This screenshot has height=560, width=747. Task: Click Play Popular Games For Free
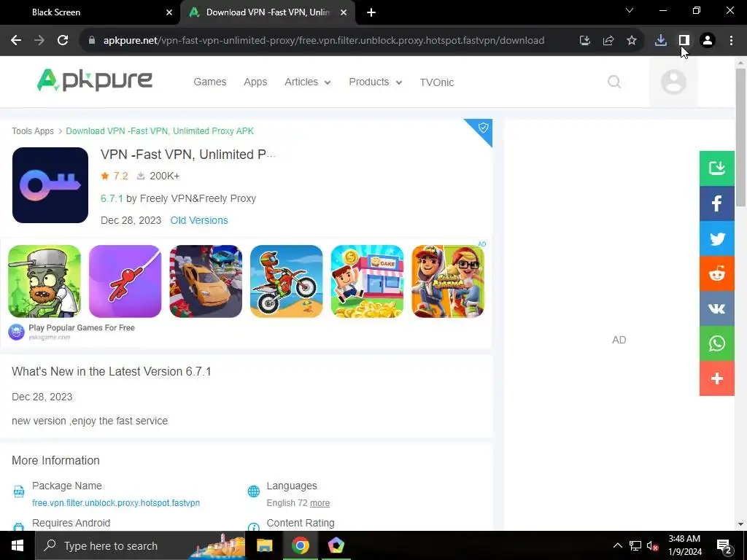point(82,327)
